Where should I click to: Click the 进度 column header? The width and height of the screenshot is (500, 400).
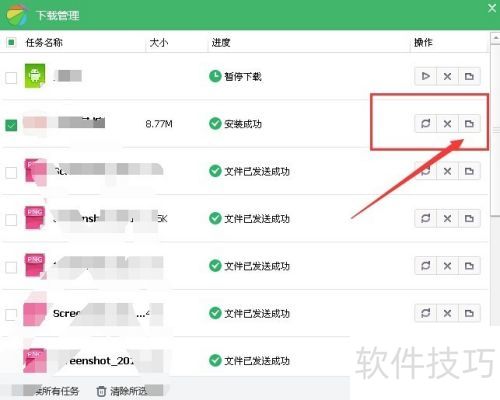coord(221,43)
